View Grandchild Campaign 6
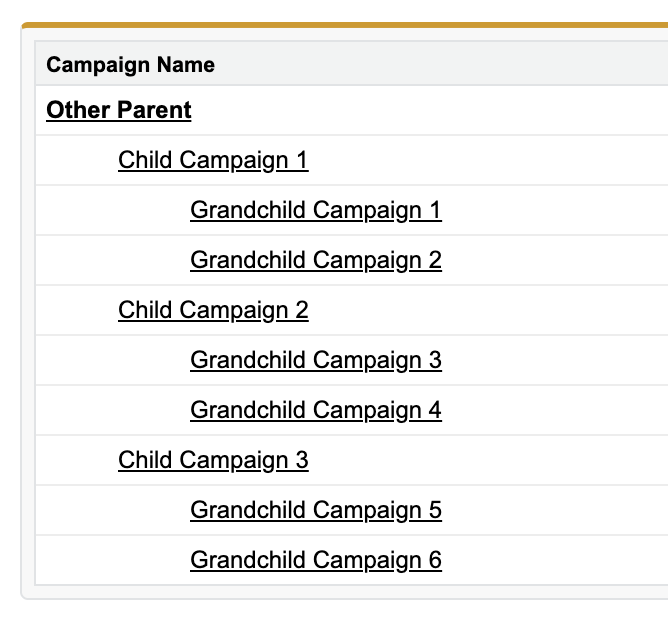Screen dimensions: 668x636 [316, 560]
